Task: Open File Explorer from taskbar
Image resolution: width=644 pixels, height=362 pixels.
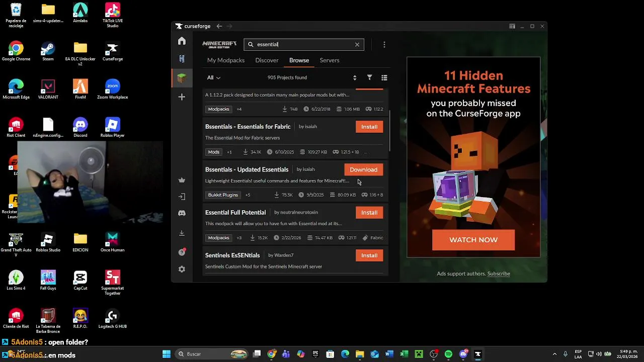Action: point(360,354)
